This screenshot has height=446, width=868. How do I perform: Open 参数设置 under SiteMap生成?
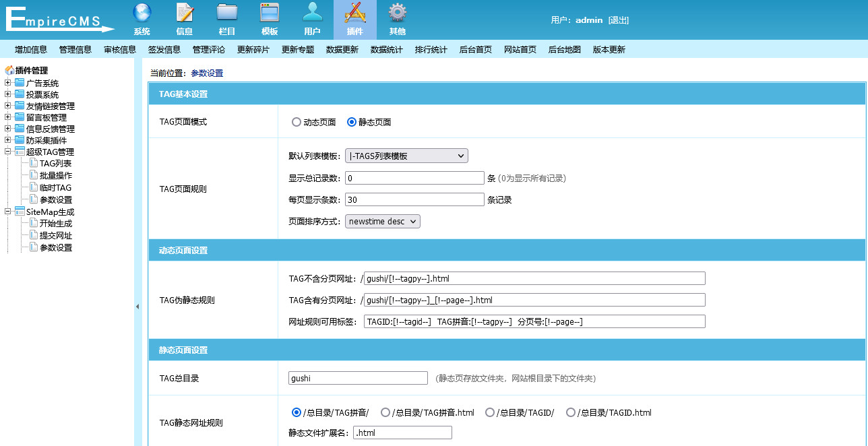tap(56, 247)
